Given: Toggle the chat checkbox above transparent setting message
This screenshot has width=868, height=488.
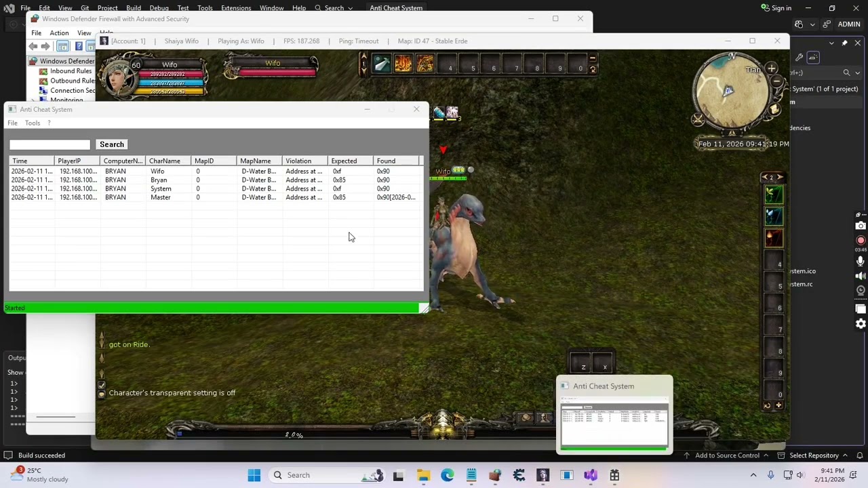Looking at the screenshot, I should click(102, 385).
